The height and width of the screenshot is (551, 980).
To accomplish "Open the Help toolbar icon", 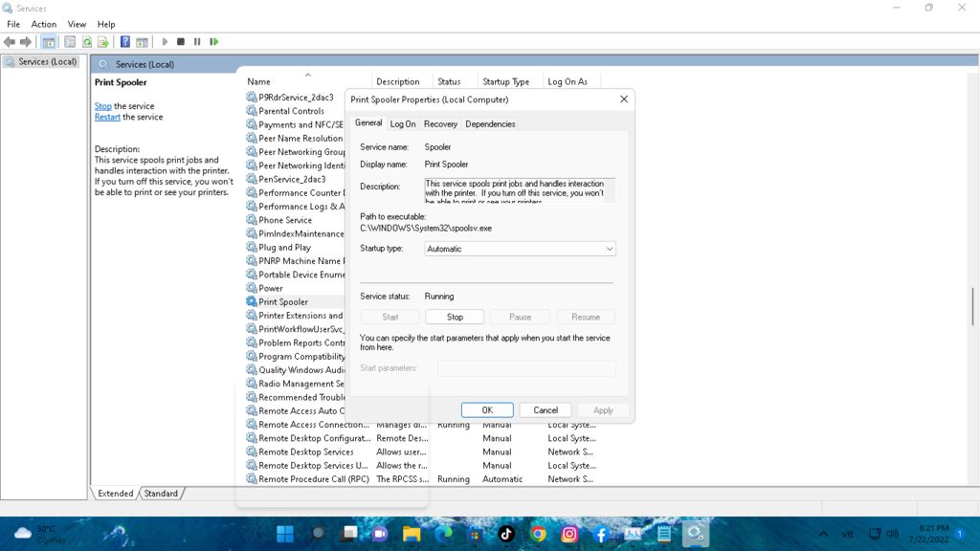I will [125, 42].
